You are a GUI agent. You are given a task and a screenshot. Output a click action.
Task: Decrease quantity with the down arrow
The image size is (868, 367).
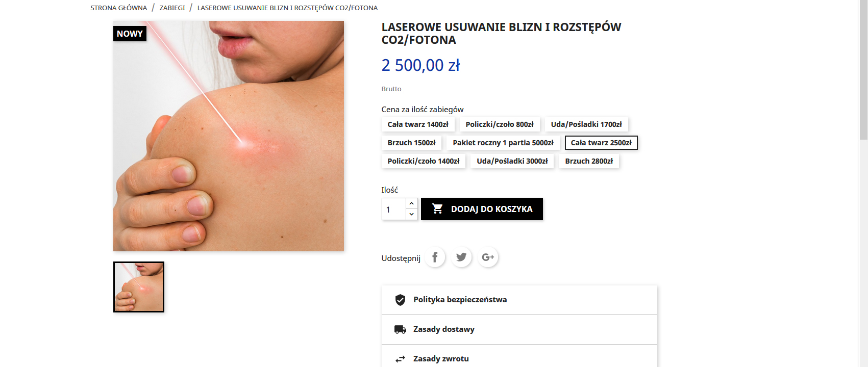(x=412, y=215)
